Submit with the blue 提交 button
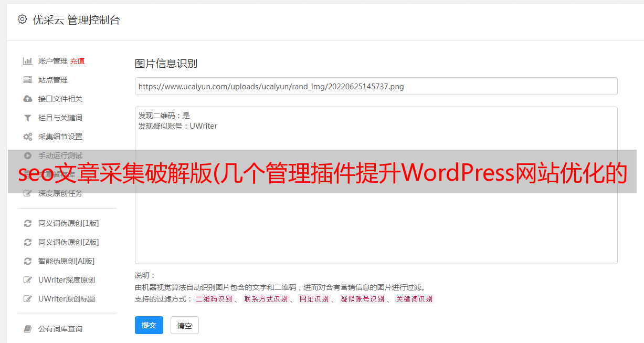 click(x=149, y=325)
